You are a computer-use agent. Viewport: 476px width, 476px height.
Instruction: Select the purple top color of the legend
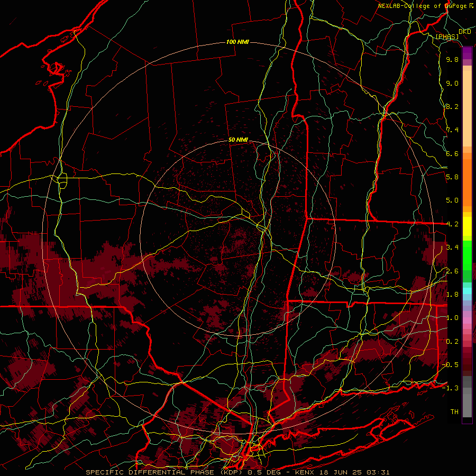click(x=467, y=53)
